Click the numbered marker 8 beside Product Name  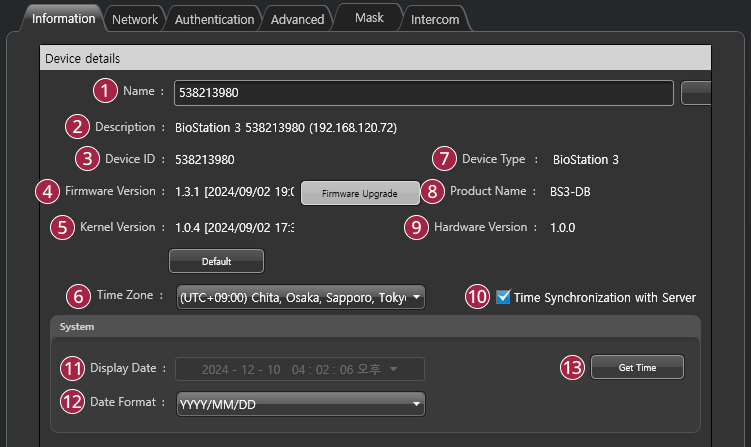coord(432,191)
